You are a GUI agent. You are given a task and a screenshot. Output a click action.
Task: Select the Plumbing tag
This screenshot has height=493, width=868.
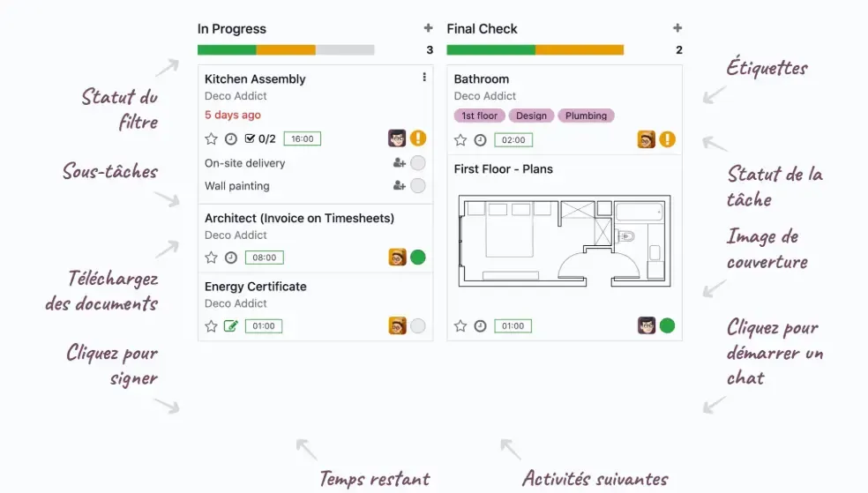point(586,116)
